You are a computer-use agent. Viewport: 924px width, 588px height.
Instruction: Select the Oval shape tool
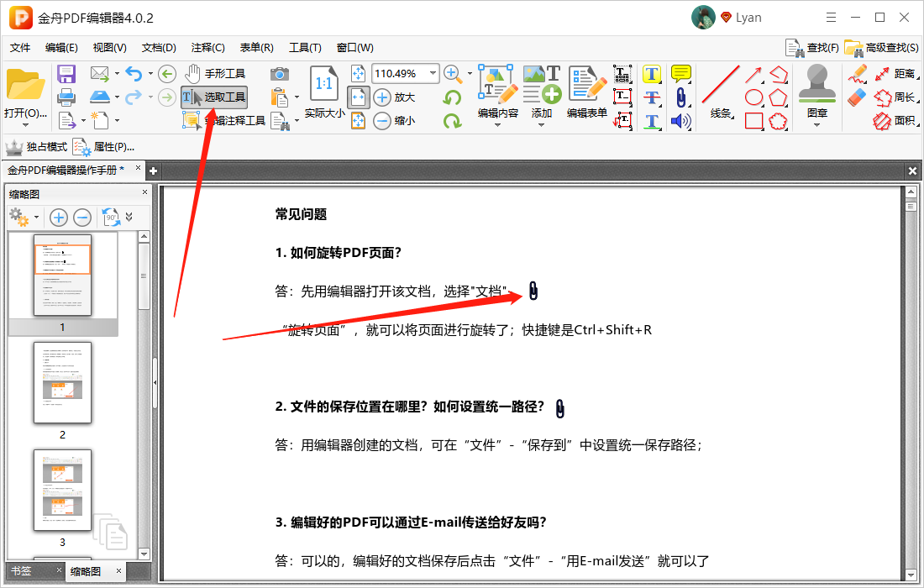point(753,97)
